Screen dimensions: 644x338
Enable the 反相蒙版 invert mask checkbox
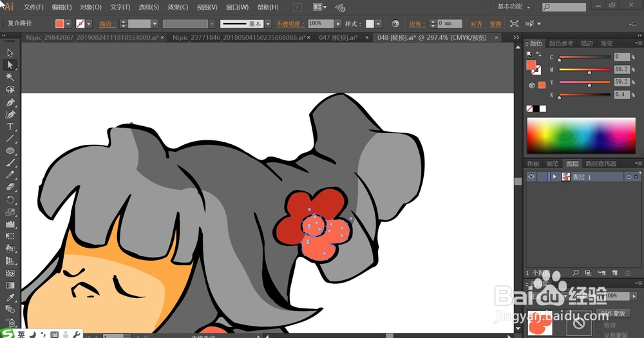click(x=599, y=335)
